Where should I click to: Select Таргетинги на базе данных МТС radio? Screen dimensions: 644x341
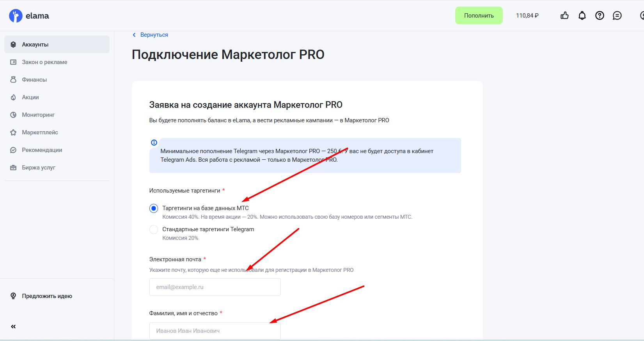click(x=154, y=208)
